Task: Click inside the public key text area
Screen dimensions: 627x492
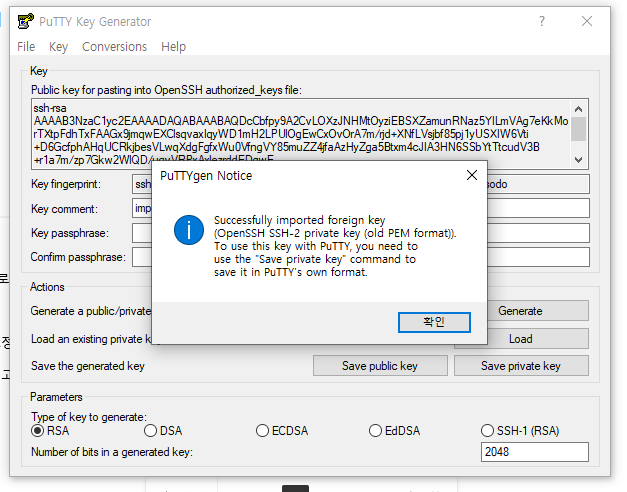Action: coord(301,134)
